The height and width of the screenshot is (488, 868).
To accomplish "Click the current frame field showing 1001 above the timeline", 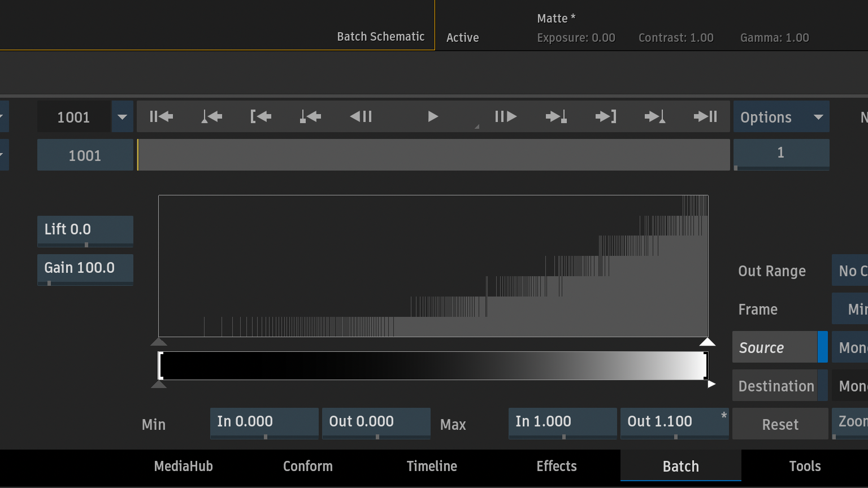I will tap(73, 117).
